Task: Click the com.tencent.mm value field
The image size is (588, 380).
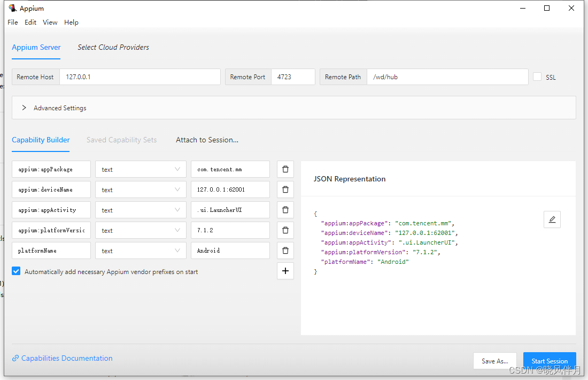Action: 230,169
